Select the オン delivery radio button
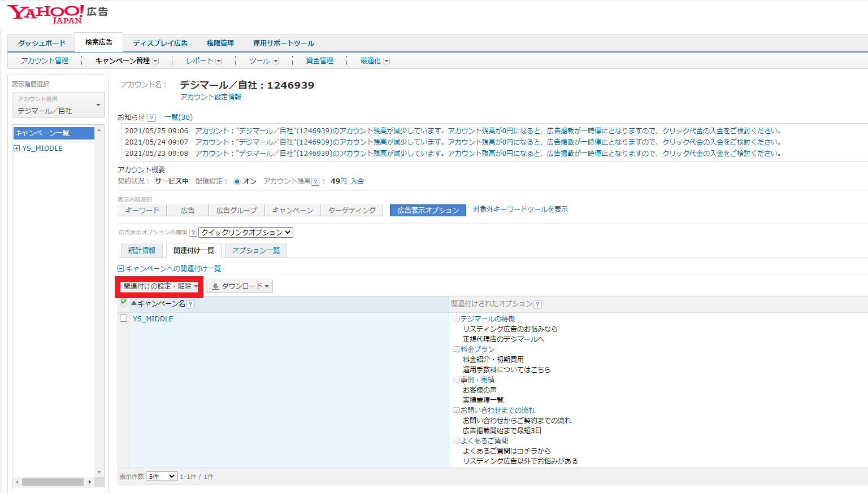This screenshot has height=493, width=868. tap(237, 182)
